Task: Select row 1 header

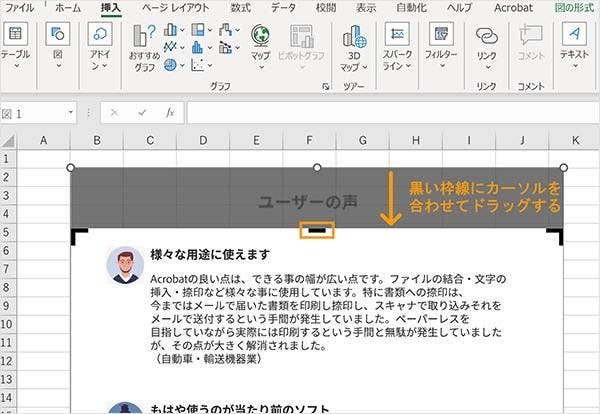Action: [8, 159]
